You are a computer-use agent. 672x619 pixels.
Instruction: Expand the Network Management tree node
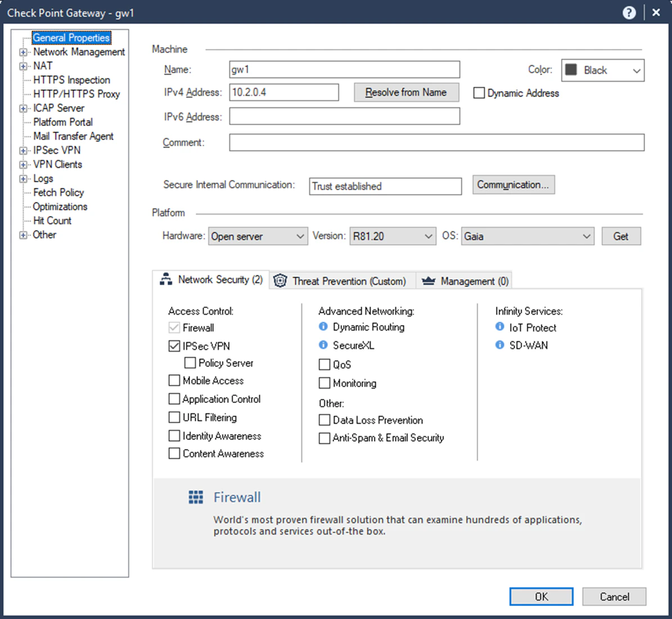(23, 52)
